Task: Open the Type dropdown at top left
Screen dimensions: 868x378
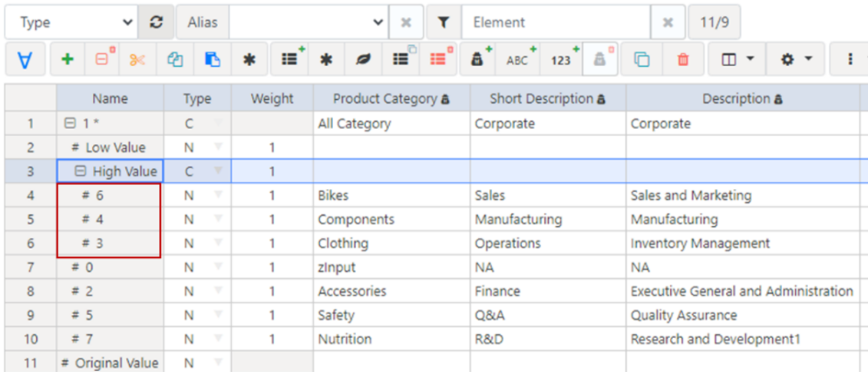Action: click(x=71, y=22)
